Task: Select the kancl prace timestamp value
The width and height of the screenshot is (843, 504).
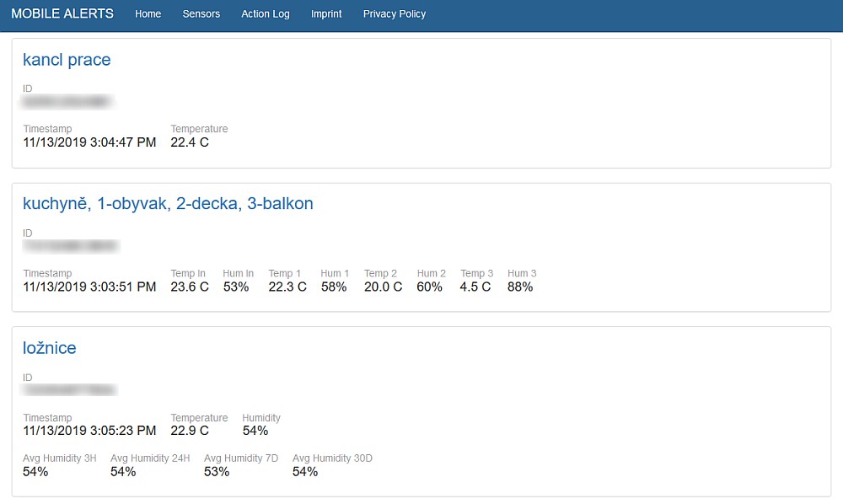Action: click(89, 142)
